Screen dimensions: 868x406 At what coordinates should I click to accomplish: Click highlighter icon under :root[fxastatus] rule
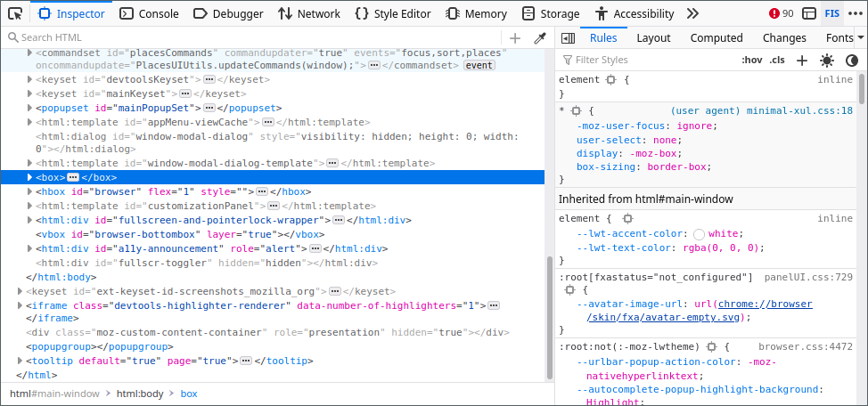569,290
